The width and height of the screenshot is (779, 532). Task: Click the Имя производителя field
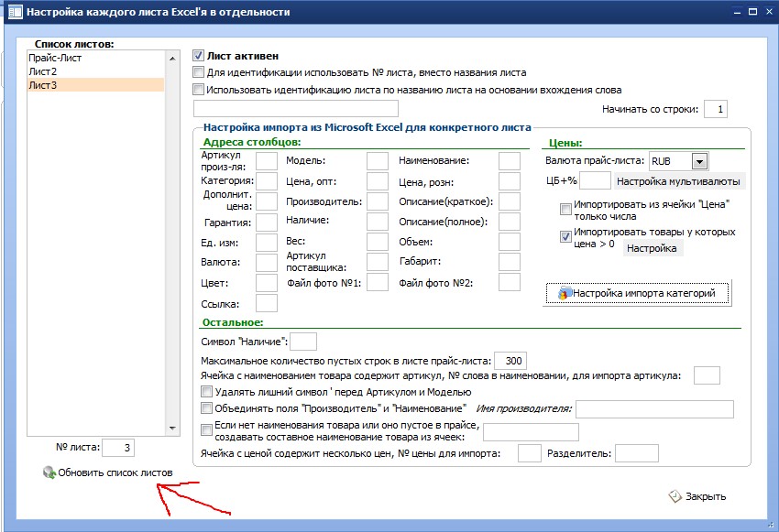[654, 409]
